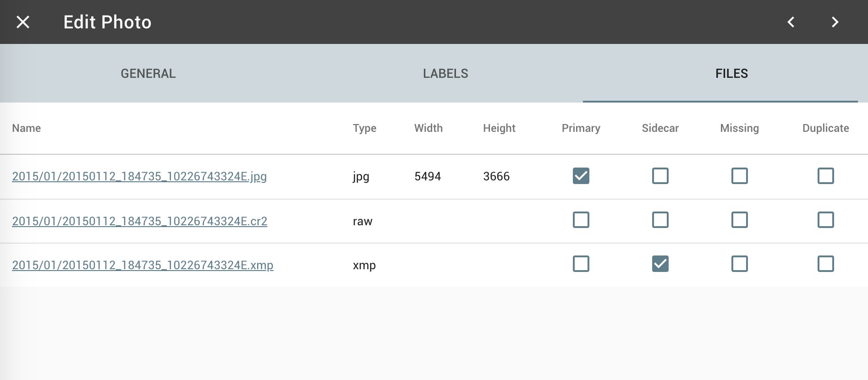Close the Edit Photo dialog
The height and width of the screenshot is (380, 868).
[x=23, y=22]
